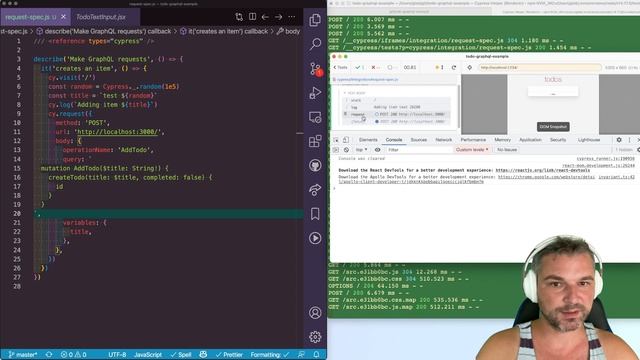Open the Accounts menu in VS Code
Screen dimensions: 640x360
[315, 313]
